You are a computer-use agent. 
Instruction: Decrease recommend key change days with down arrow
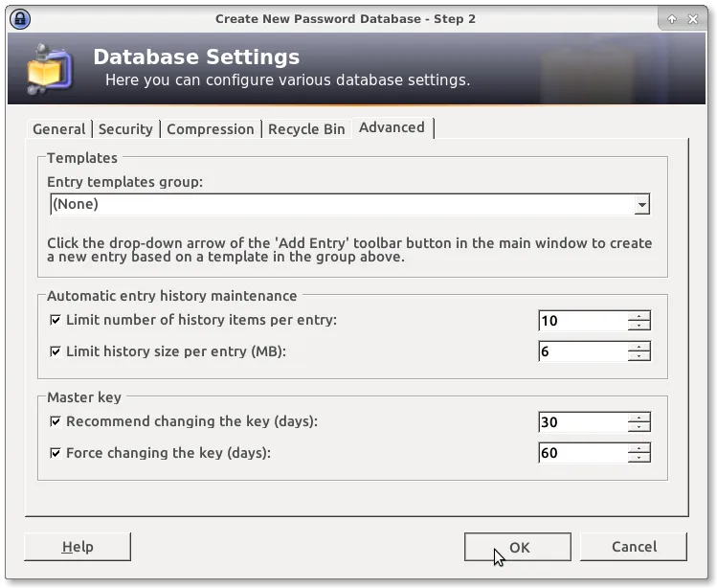coord(639,427)
